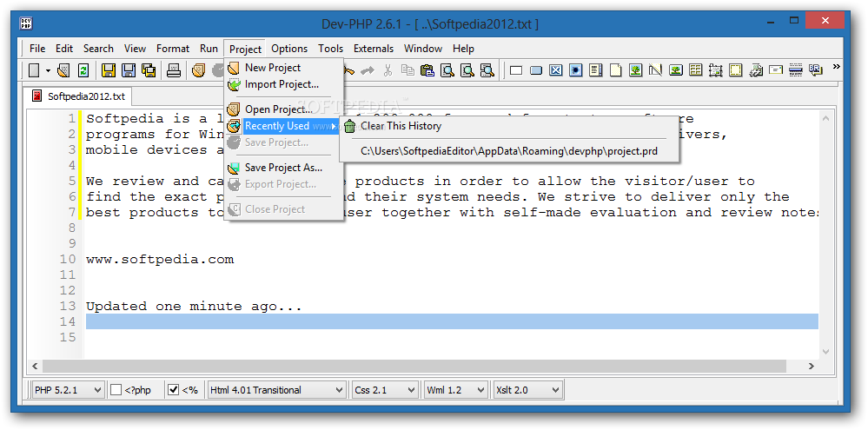868x430 pixels.
Task: Click the hyperlink chain icon in HTML toolbar
Action: 756,70
